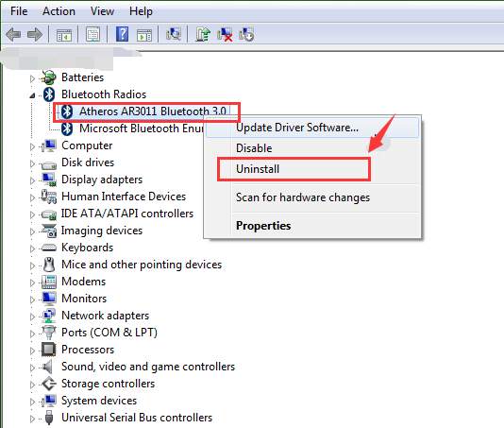The width and height of the screenshot is (504, 428).
Task: Click the Forward arrow toolbar icon
Action: pos(35,34)
